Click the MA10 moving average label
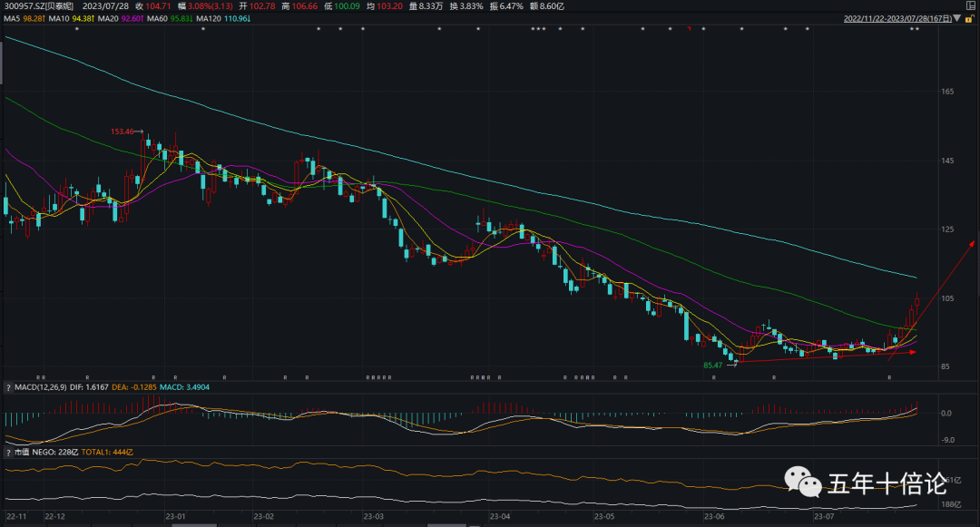Screen dimensions: 980x527 click(x=73, y=18)
